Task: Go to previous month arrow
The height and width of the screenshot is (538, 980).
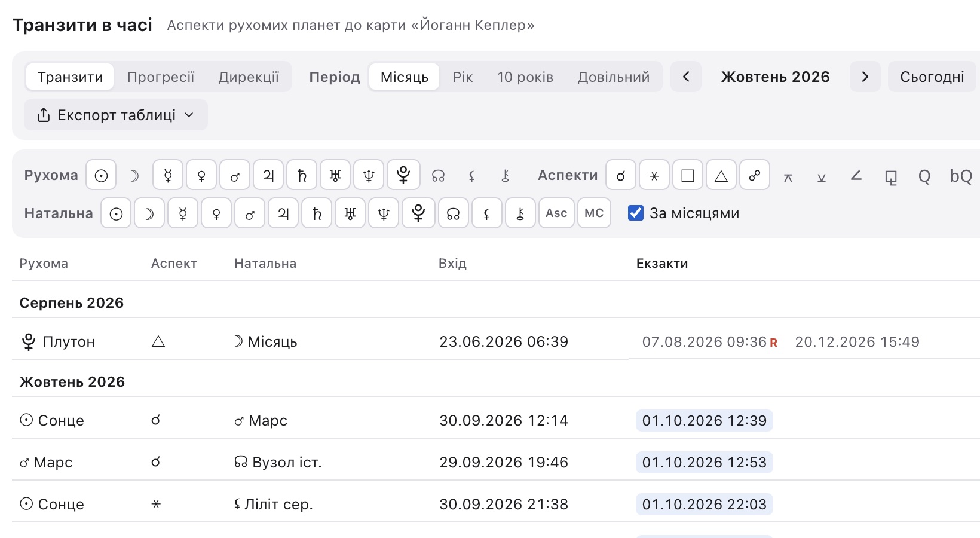Action: [686, 77]
